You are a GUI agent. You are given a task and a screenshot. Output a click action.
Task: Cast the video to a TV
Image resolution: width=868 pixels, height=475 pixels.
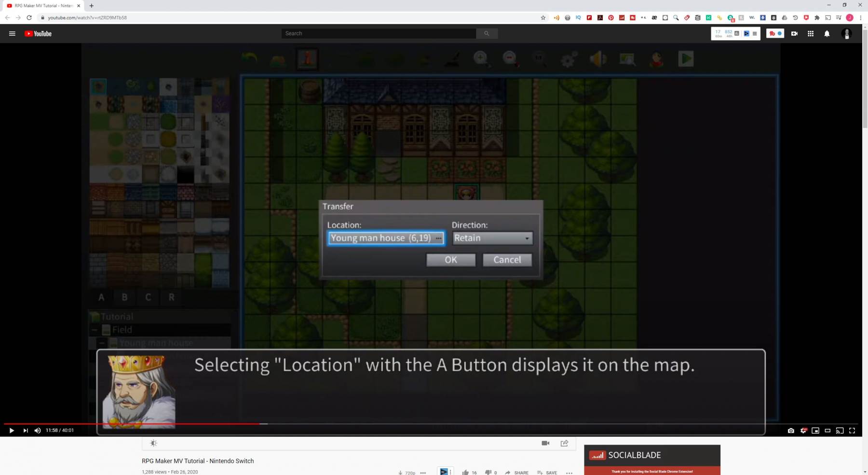(840, 431)
